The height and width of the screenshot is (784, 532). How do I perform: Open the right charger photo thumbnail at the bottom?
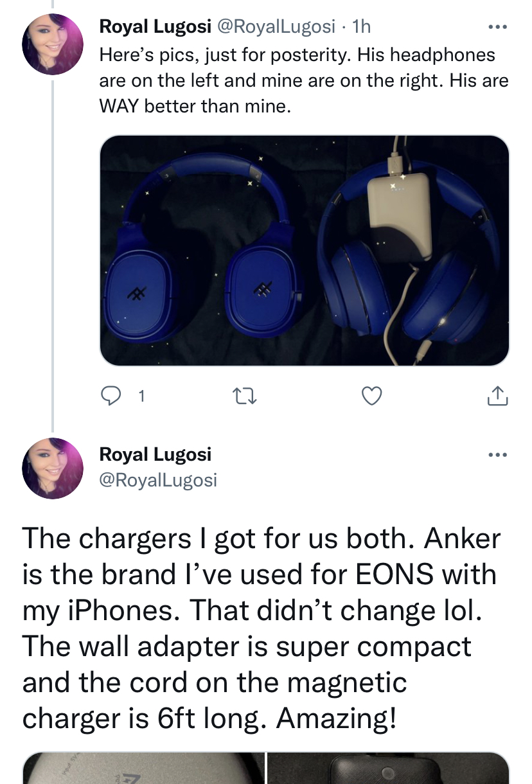(x=388, y=768)
